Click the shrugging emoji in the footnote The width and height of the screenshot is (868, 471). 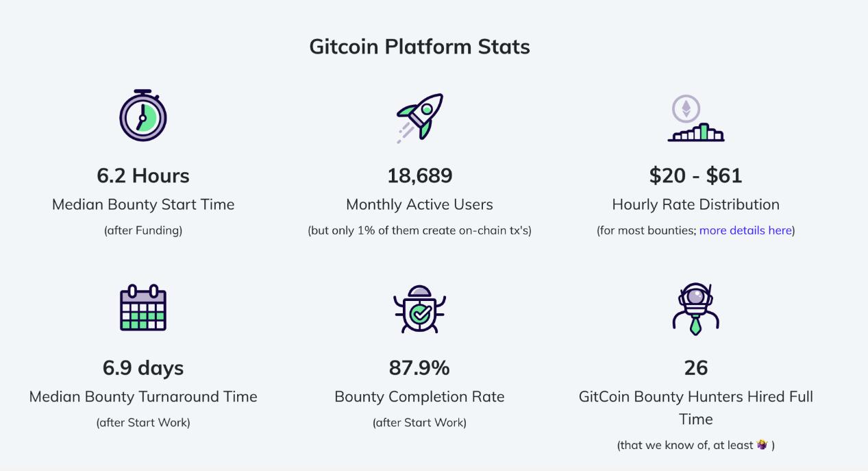pos(762,445)
